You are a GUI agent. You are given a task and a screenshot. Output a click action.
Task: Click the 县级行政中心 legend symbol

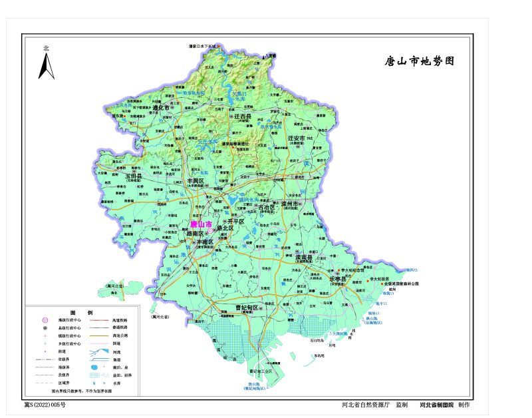coord(44,328)
